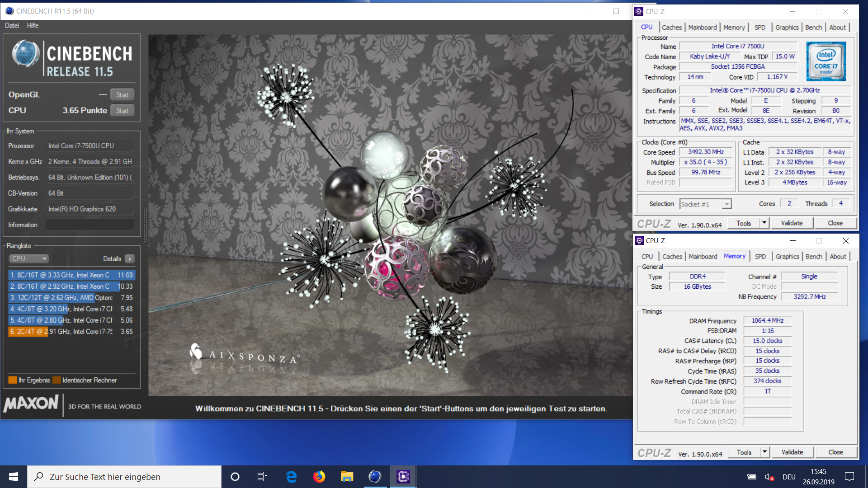Launch Microsoft Edge from taskbar

291,477
